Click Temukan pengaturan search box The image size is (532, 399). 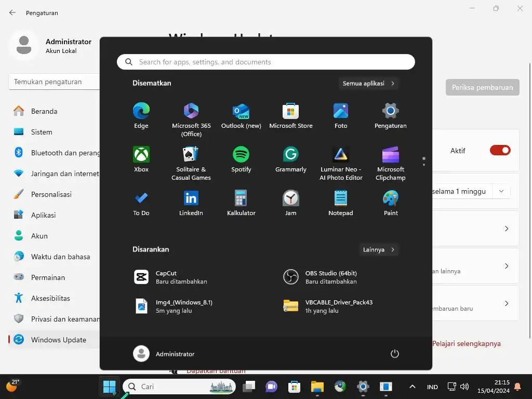click(54, 82)
